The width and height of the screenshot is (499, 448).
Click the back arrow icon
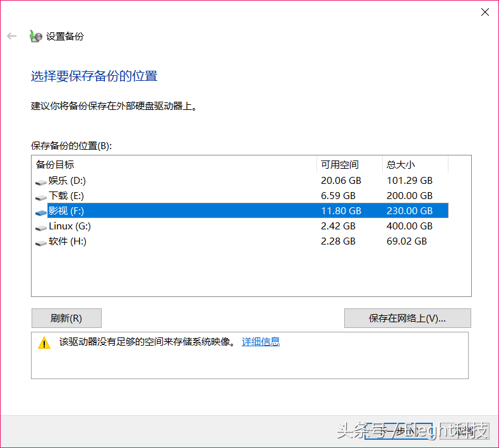pos(12,36)
